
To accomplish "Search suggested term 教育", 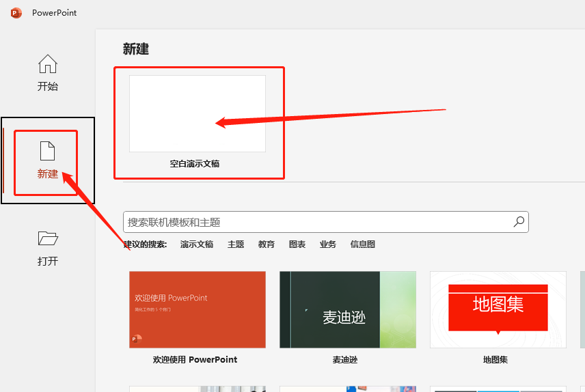I will (x=267, y=244).
